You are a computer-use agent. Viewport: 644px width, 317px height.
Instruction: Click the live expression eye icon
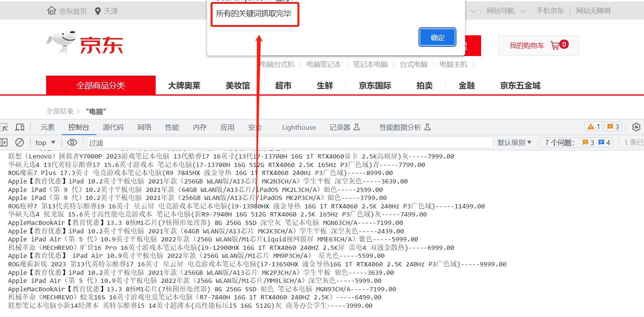(x=72, y=142)
